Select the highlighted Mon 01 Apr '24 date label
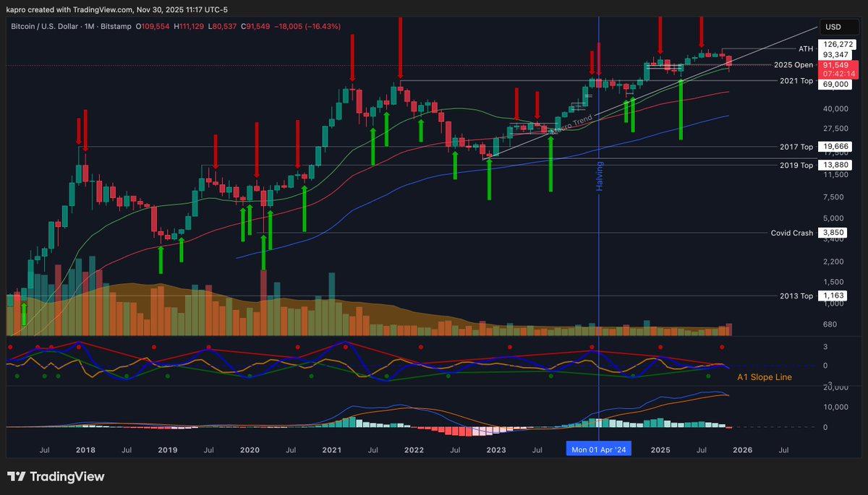Viewport: 868px width, 495px height. pos(599,449)
